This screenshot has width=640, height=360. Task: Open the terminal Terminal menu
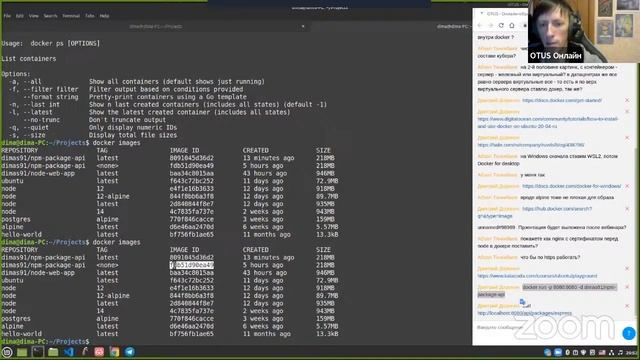[x=71, y=16]
